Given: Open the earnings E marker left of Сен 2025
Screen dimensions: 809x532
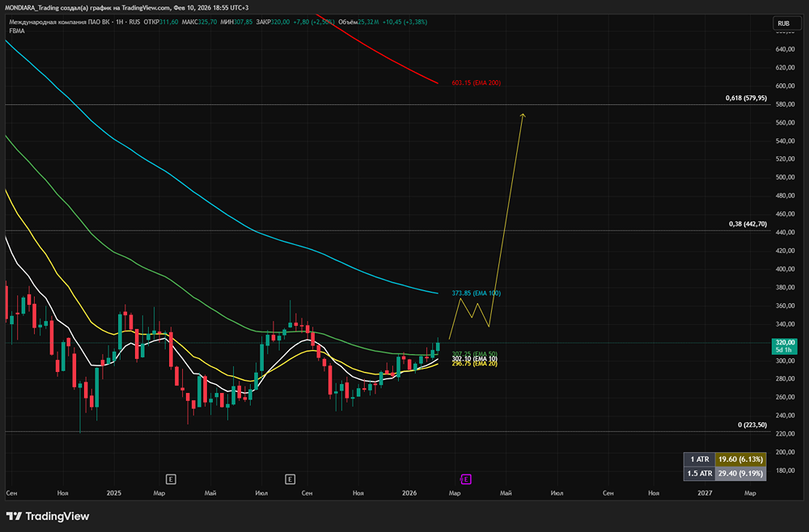Looking at the screenshot, I should click(290, 479).
